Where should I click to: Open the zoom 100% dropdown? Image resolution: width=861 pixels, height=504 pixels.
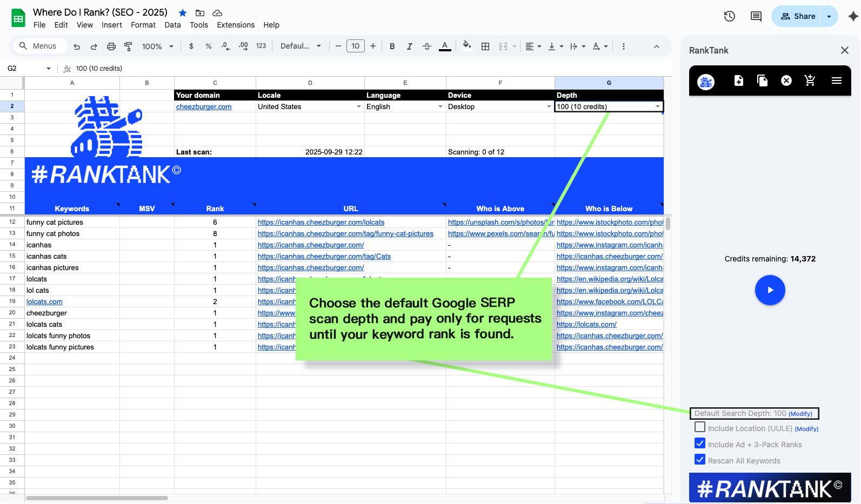point(157,46)
